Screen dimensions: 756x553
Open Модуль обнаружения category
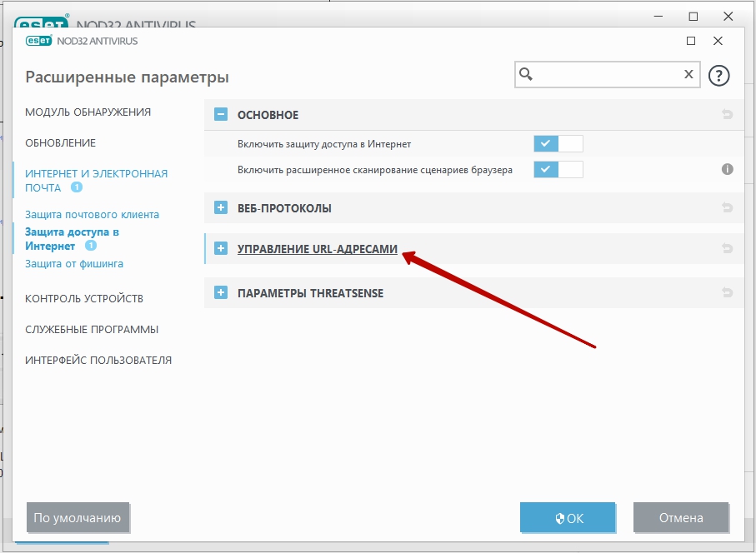(x=88, y=112)
